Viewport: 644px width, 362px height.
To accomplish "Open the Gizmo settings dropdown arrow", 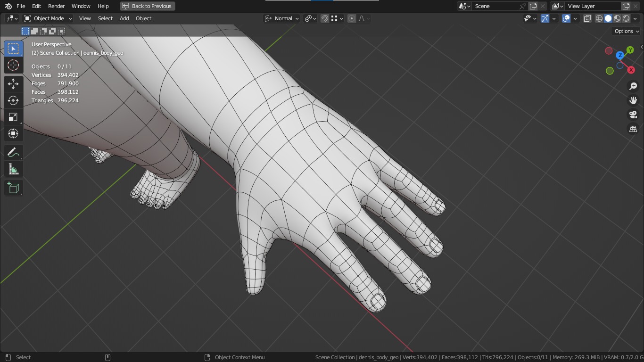I will [554, 18].
